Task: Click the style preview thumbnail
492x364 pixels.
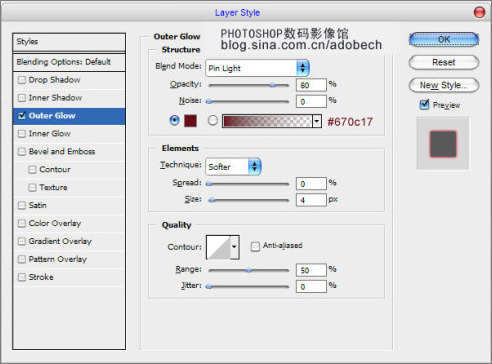Action: tap(443, 144)
